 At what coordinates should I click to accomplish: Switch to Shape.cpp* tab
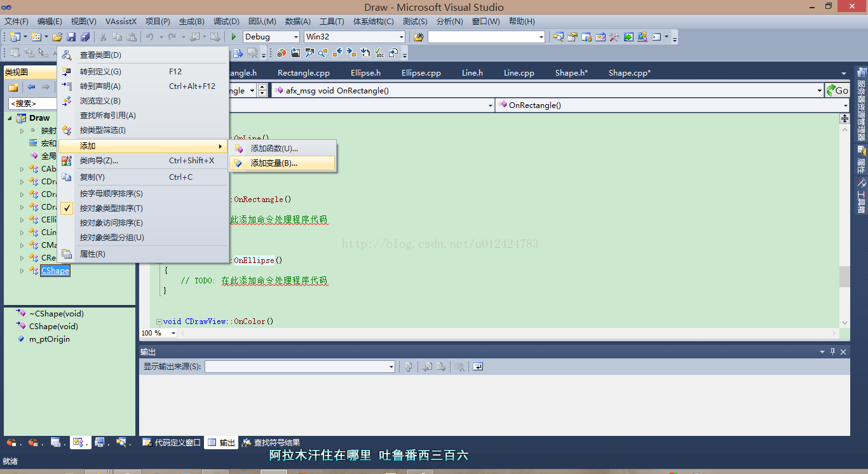click(629, 73)
